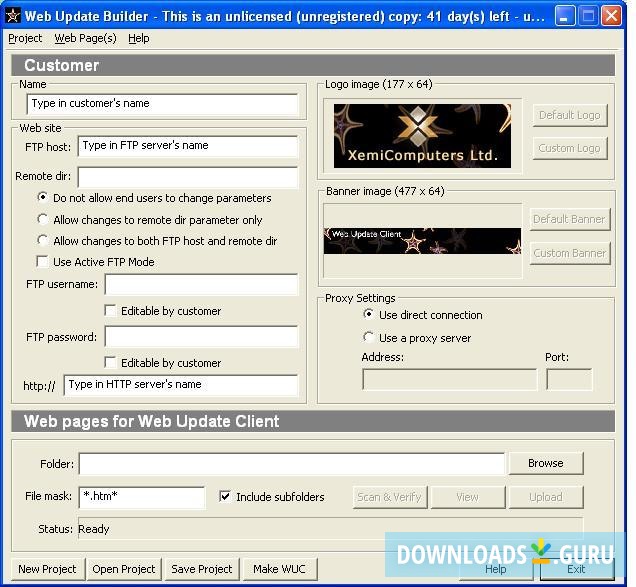Image resolution: width=636 pixels, height=587 pixels.
Task: Click the http:// server name field
Action: pyautogui.click(x=181, y=385)
